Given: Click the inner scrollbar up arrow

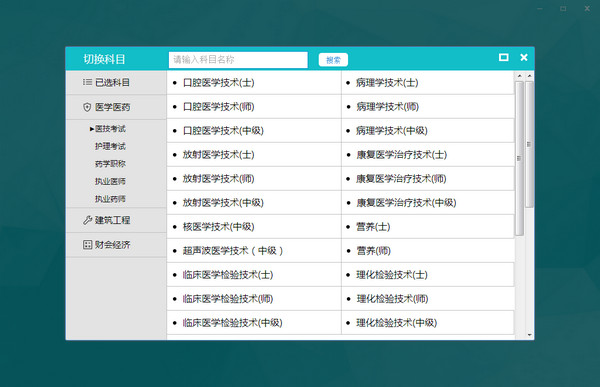Looking at the screenshot, I should [x=519, y=76].
